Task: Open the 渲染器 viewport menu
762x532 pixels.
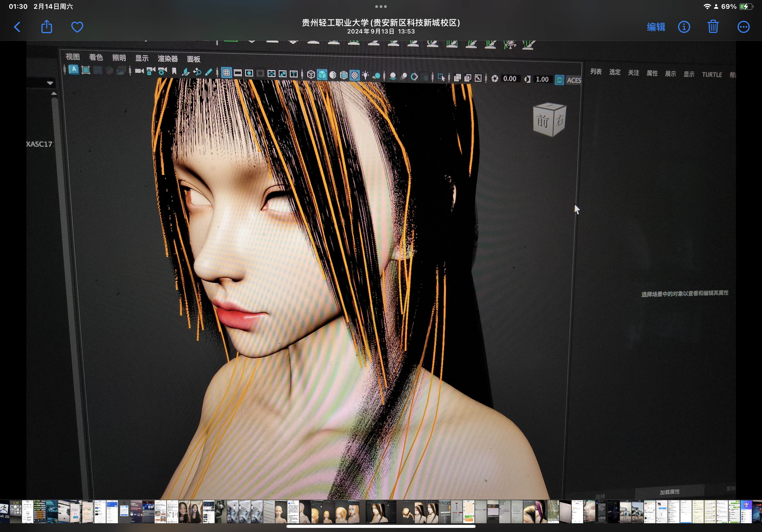Action: pyautogui.click(x=168, y=59)
